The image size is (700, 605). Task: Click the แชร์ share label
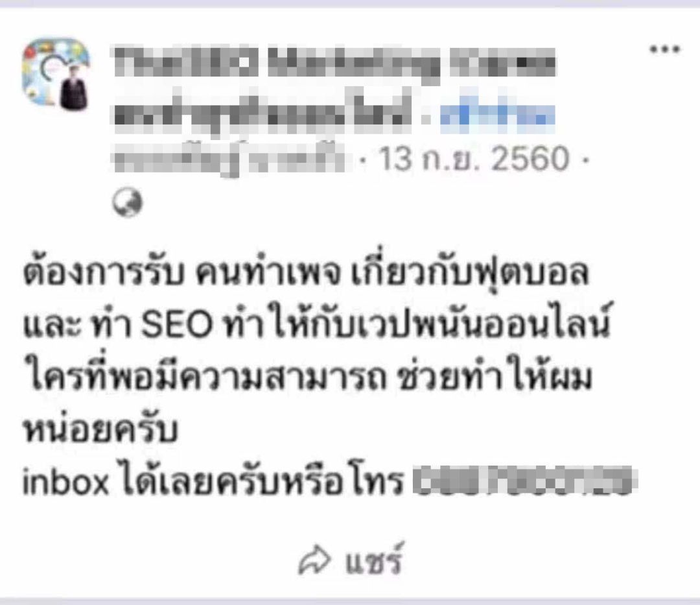[375, 560]
